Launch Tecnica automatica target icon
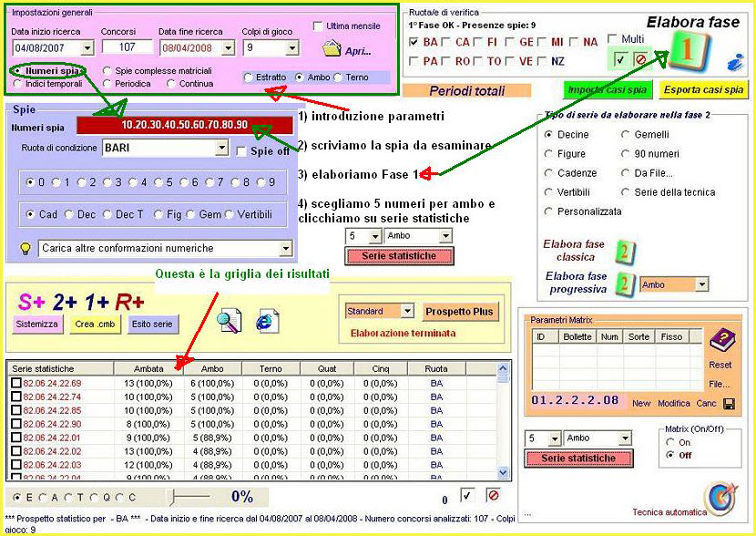Viewport: 756px width, 536px height. 720,498
